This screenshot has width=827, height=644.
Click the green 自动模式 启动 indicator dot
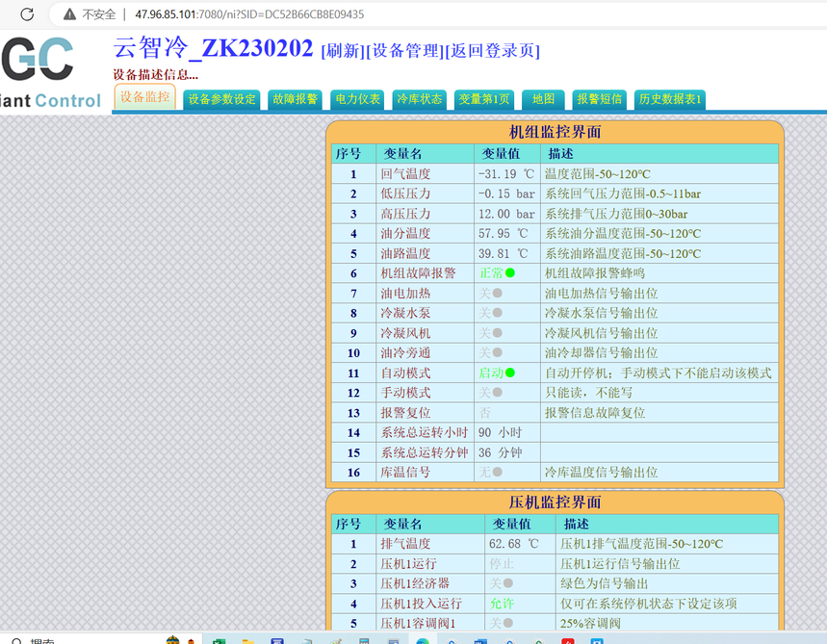[x=510, y=373]
